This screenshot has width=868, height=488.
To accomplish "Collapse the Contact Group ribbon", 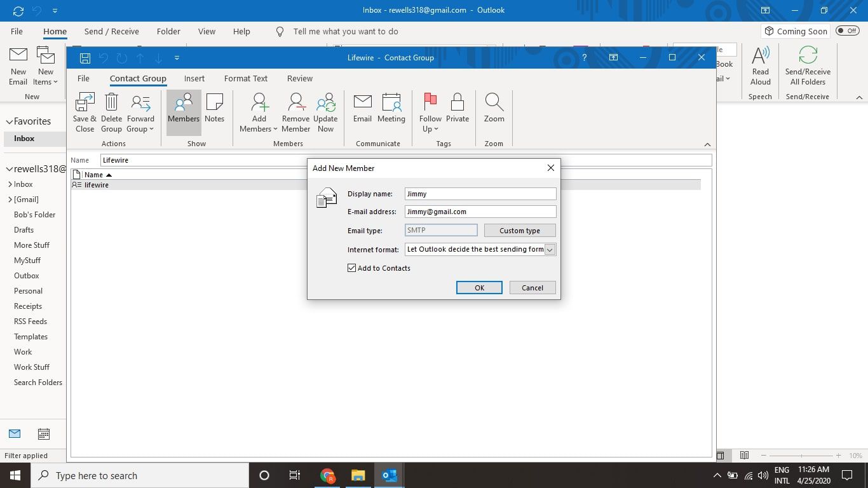I will tap(707, 145).
